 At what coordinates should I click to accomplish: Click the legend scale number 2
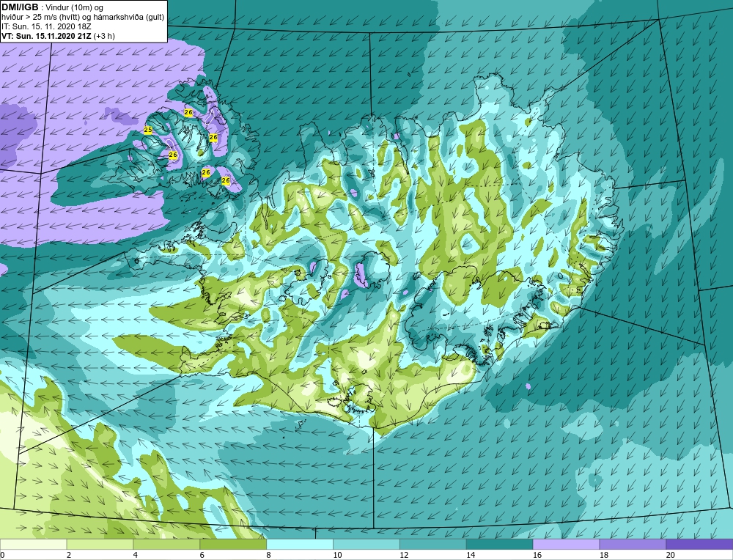point(69,555)
